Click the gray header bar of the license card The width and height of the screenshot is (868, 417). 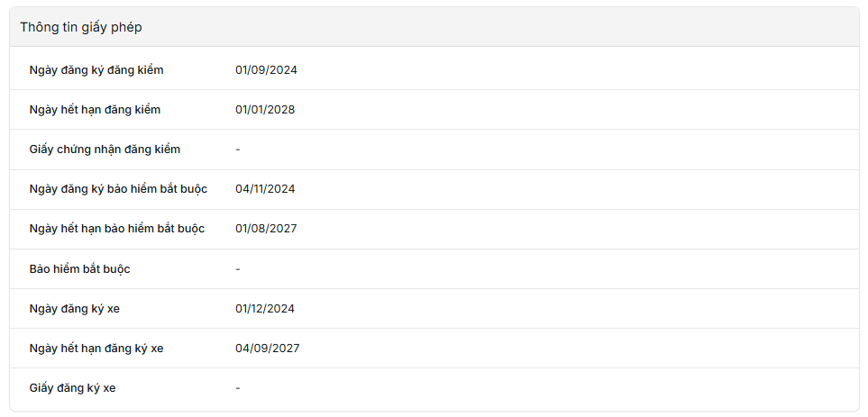coord(496,27)
